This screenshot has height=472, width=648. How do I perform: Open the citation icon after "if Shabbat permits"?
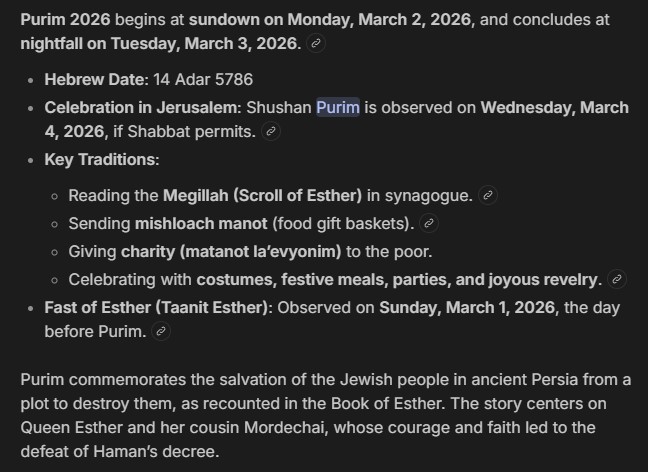(x=270, y=132)
